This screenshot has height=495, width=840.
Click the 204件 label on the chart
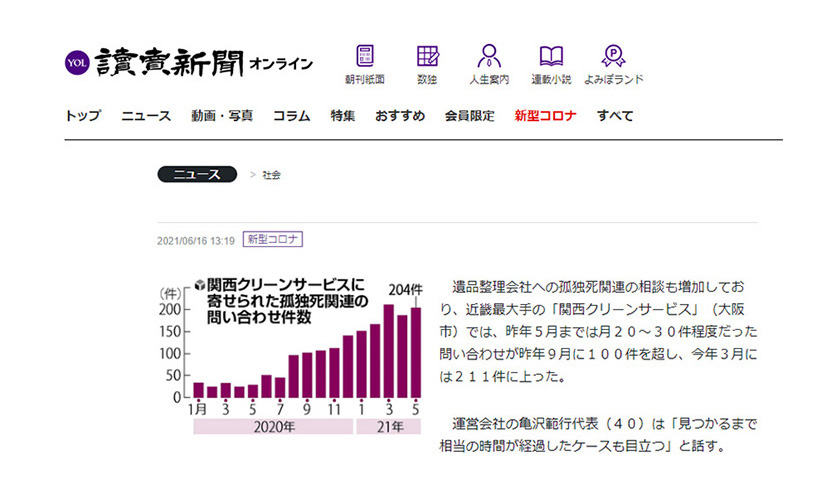click(x=406, y=290)
